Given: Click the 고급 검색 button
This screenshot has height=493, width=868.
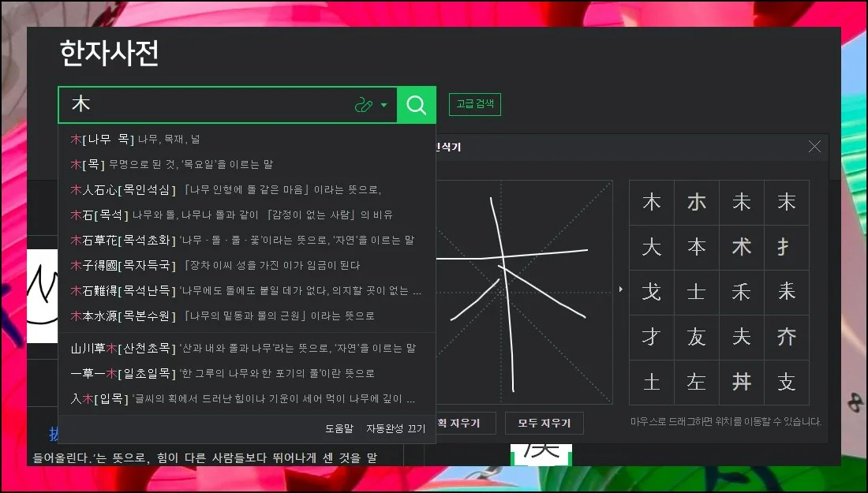Looking at the screenshot, I should pos(475,104).
